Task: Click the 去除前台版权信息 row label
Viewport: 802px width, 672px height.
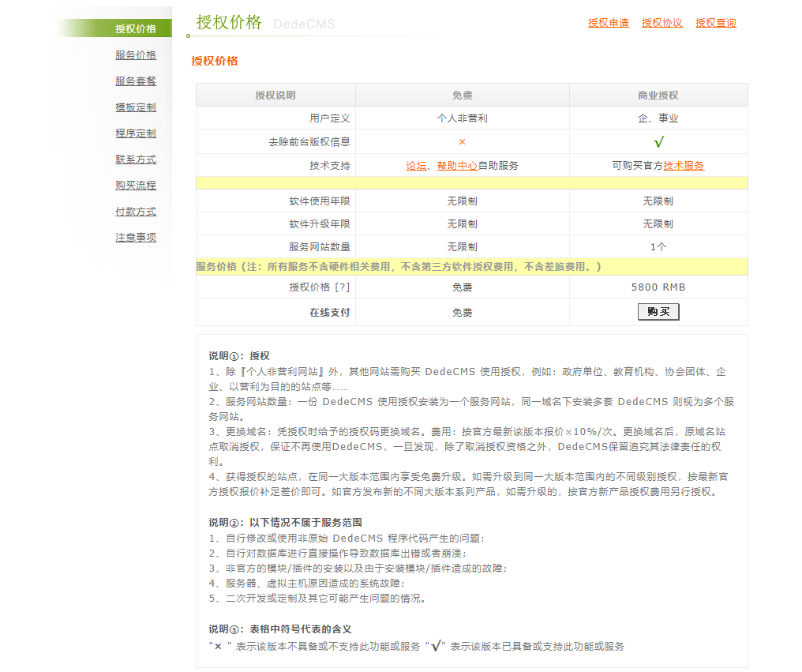Action: pyautogui.click(x=309, y=142)
